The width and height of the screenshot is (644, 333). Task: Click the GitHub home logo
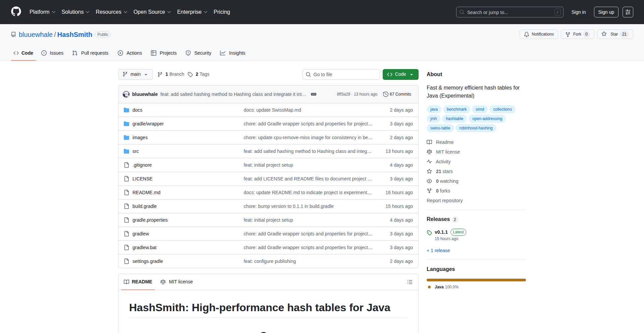tap(16, 12)
